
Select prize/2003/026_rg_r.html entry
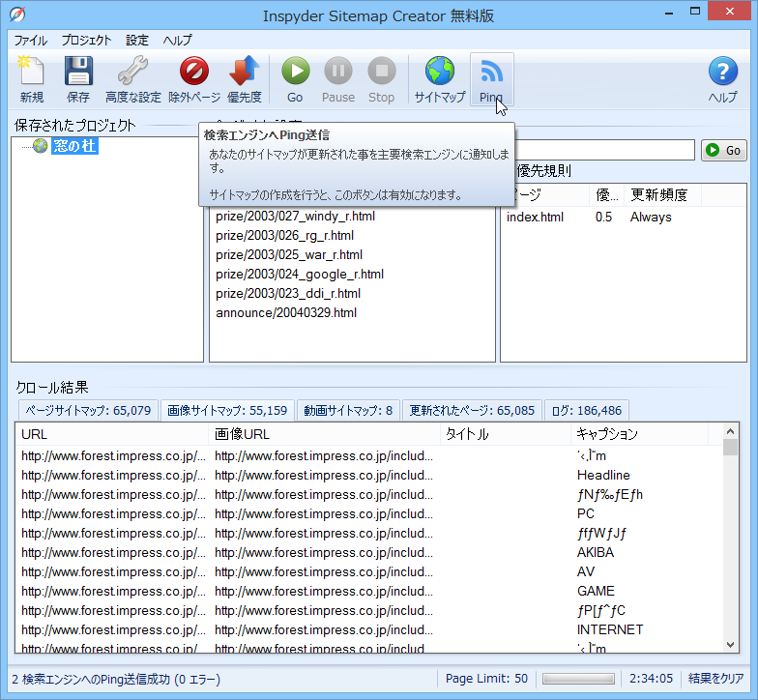(284, 236)
